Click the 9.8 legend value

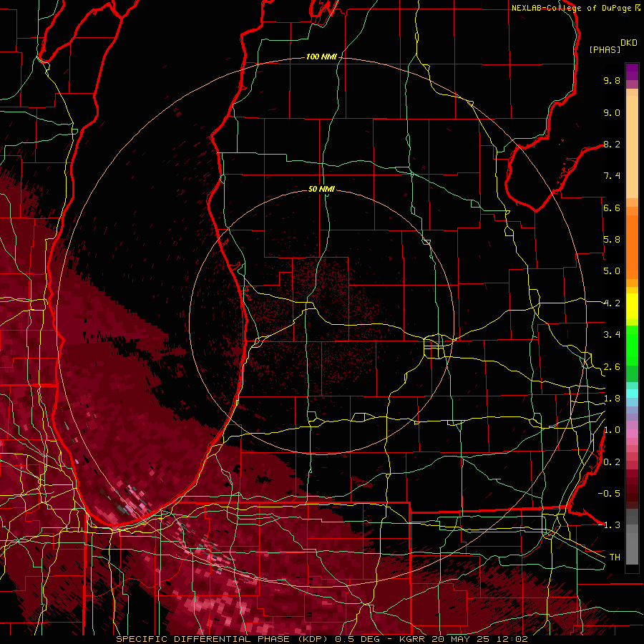[x=612, y=80]
